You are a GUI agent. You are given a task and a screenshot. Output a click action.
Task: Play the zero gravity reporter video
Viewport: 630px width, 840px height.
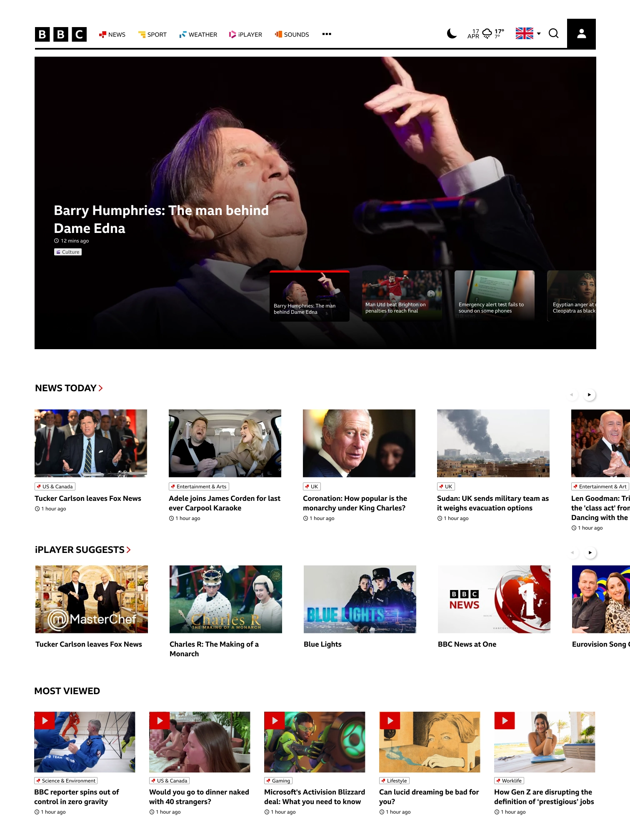45,720
